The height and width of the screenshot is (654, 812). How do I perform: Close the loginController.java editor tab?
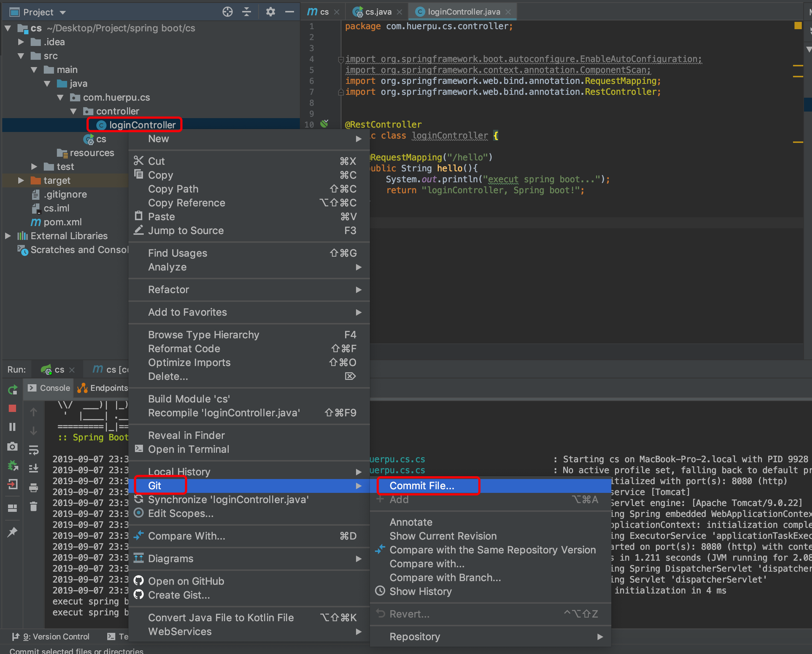[508, 12]
